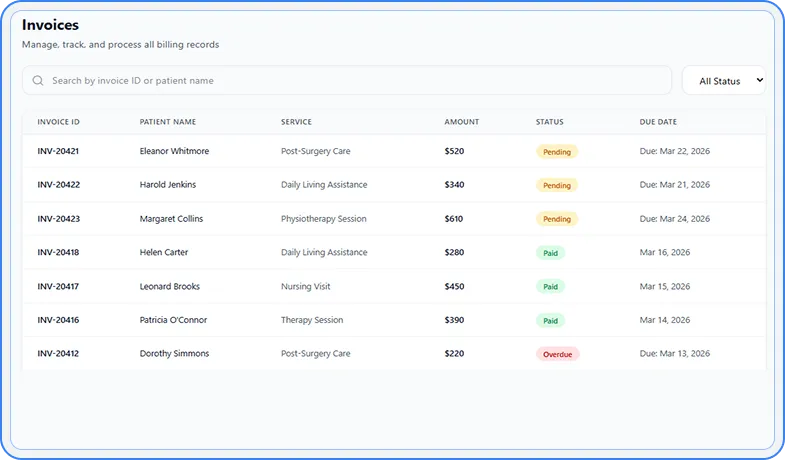Click the Amount column header
This screenshot has width=785, height=460.
pyautogui.click(x=461, y=122)
